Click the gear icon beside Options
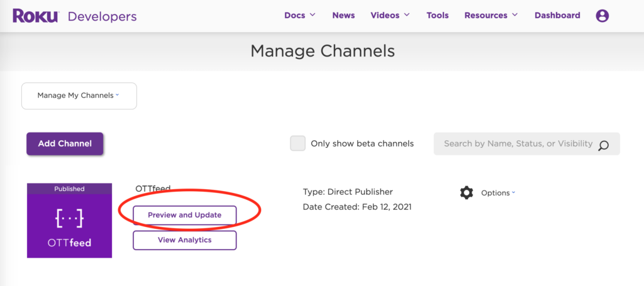This screenshot has height=286, width=644. point(466,192)
